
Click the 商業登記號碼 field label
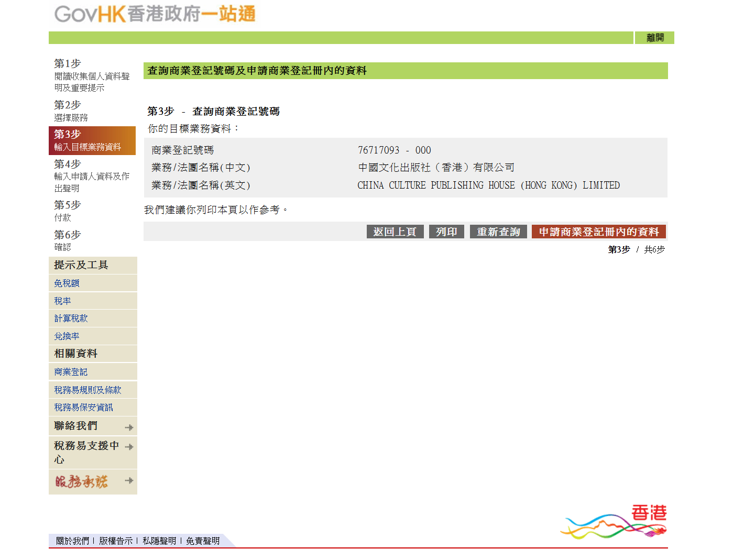pyautogui.click(x=183, y=150)
